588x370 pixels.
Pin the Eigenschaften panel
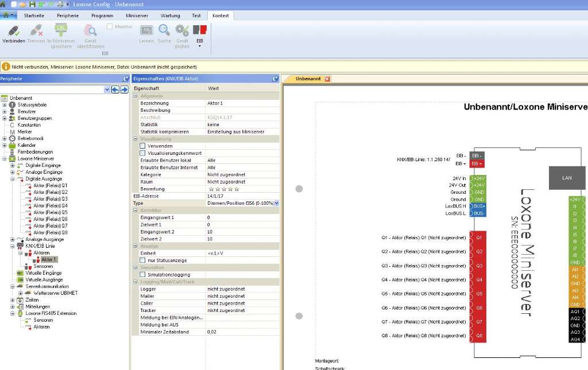(x=275, y=79)
